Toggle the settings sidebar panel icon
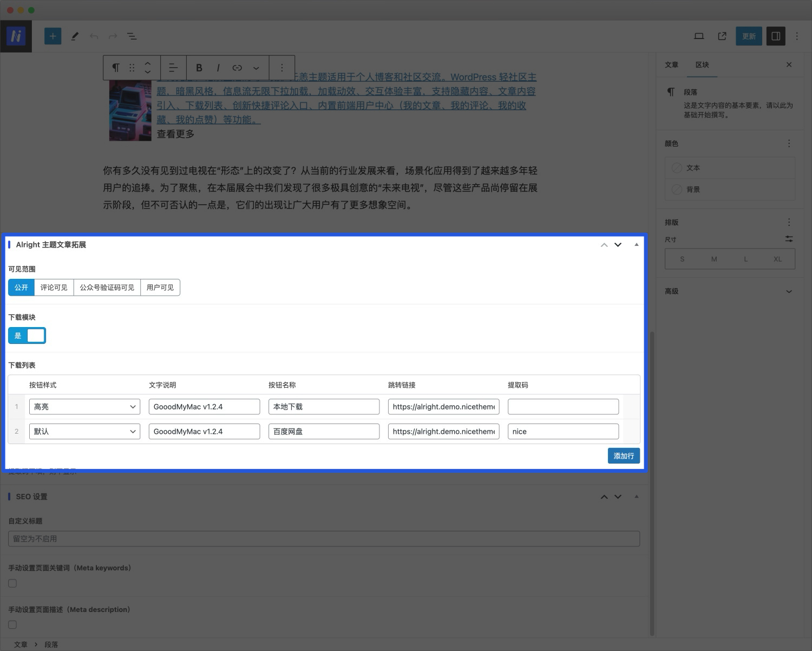812x651 pixels. click(x=776, y=36)
